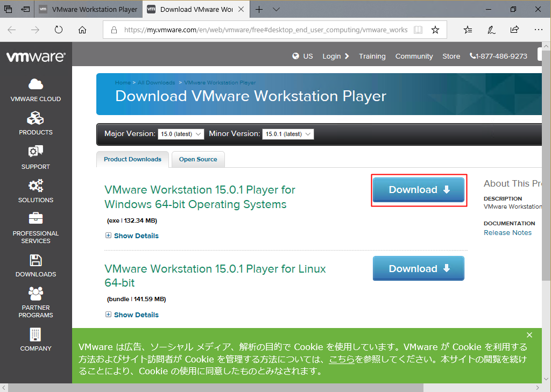Add page to favorites star
Image resolution: width=551 pixels, height=392 pixels.
tap(435, 30)
